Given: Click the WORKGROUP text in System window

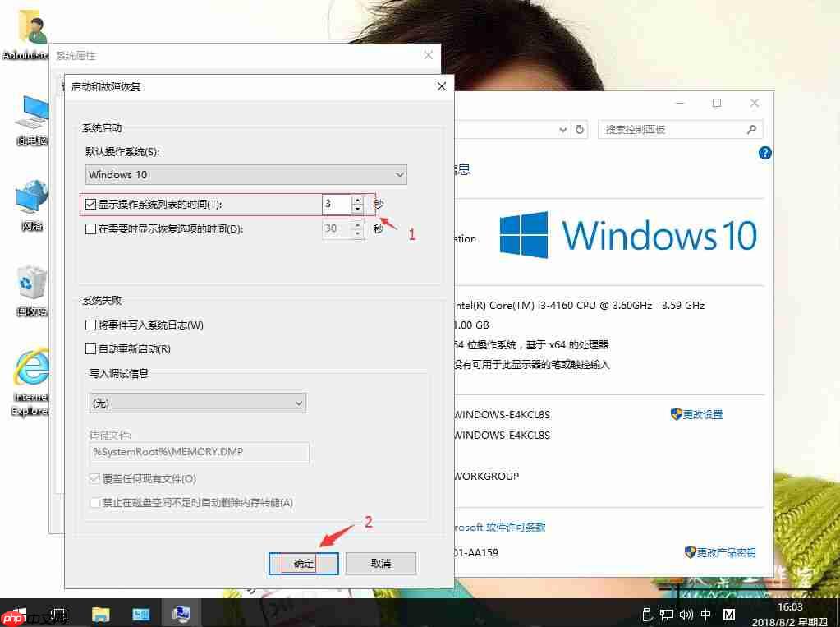Looking at the screenshot, I should point(486,477).
